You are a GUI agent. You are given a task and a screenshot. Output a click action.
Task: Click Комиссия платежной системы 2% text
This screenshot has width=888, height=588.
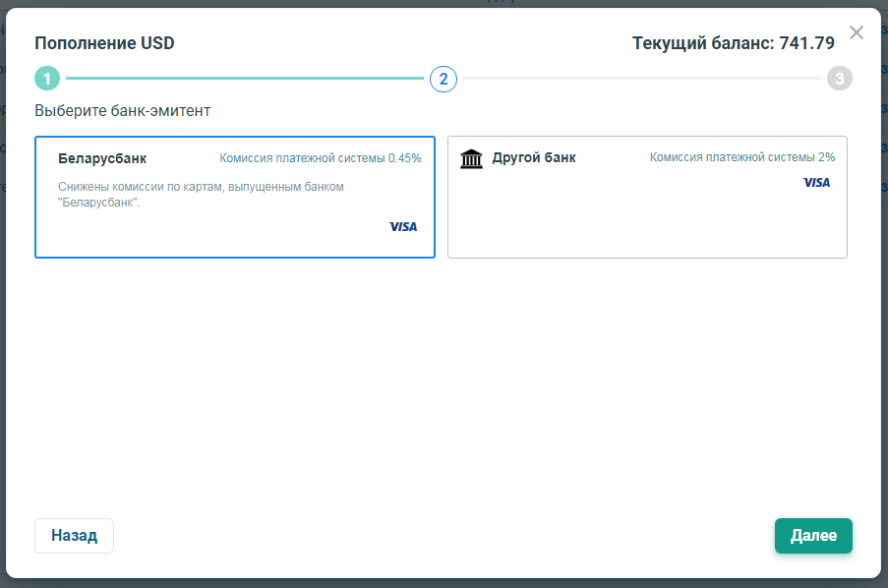[x=742, y=157]
